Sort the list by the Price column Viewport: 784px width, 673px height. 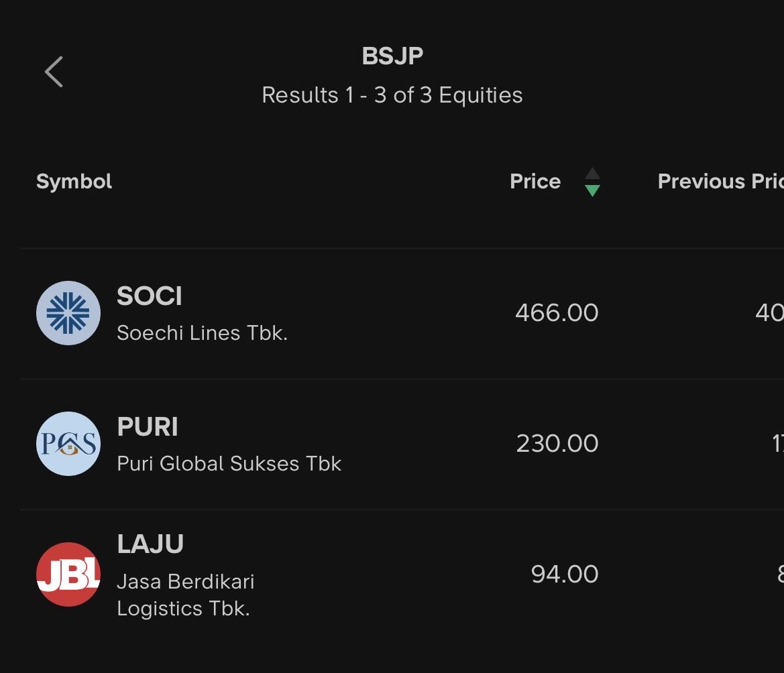(x=535, y=182)
